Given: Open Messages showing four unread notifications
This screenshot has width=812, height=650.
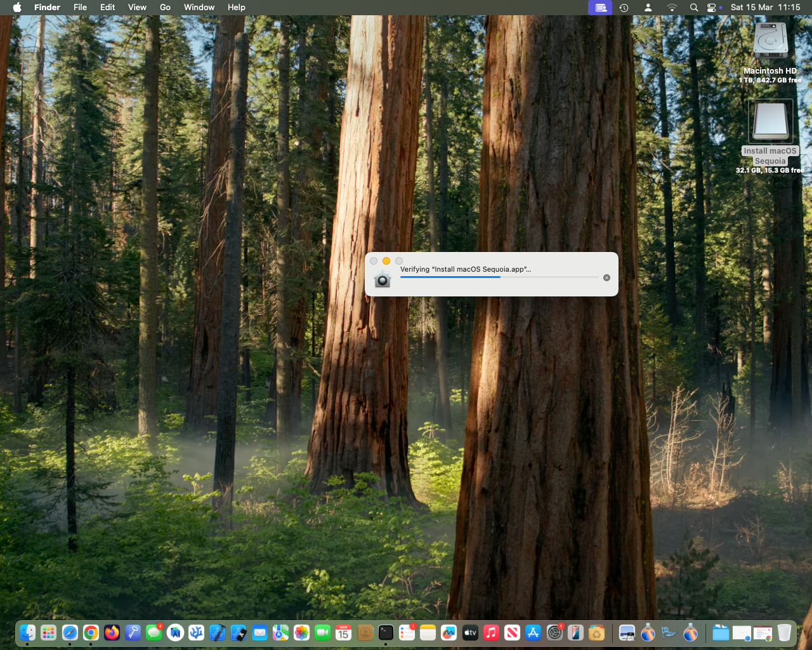Looking at the screenshot, I should pyautogui.click(x=153, y=632).
